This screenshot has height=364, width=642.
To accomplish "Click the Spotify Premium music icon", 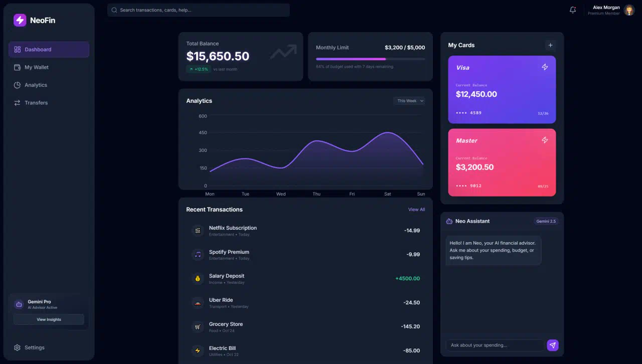I will pyautogui.click(x=198, y=255).
